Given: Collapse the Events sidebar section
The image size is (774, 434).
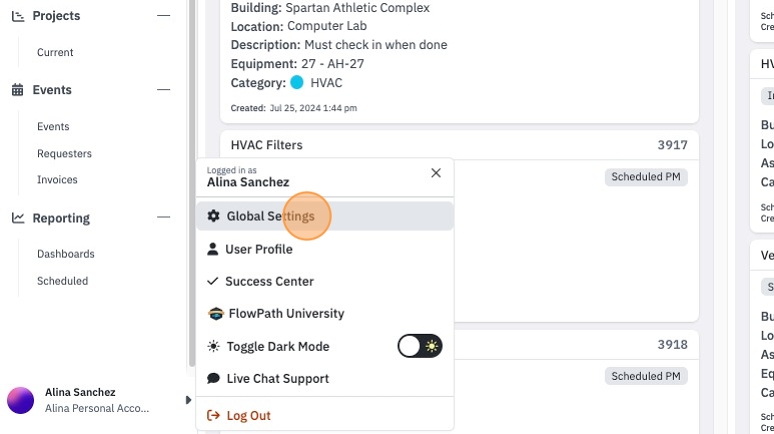Looking at the screenshot, I should 163,89.
